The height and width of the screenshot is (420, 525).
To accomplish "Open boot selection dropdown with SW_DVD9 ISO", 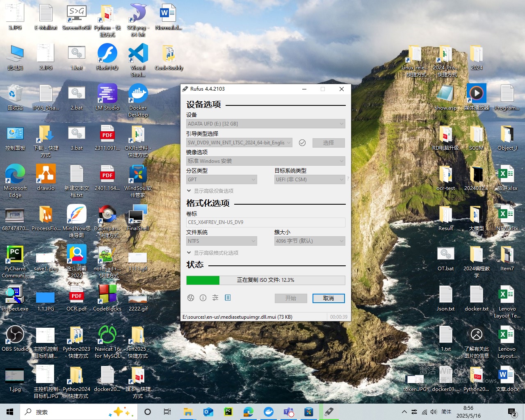I will pos(239,143).
